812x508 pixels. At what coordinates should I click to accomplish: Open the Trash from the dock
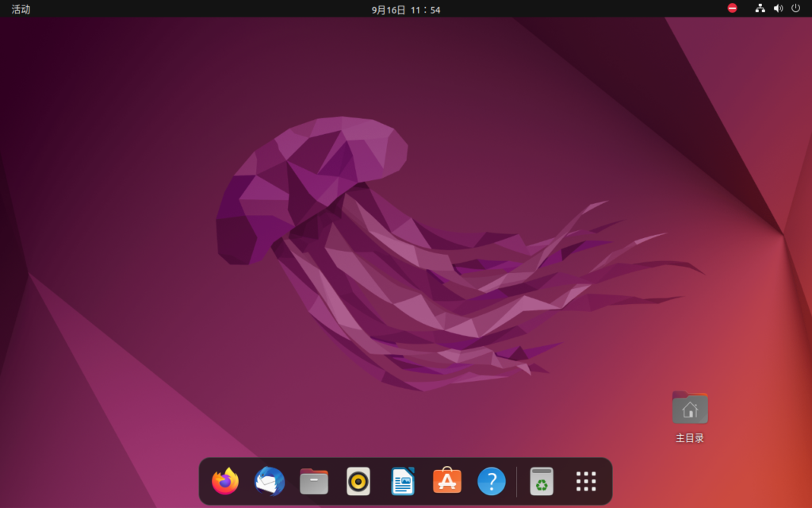click(x=541, y=481)
